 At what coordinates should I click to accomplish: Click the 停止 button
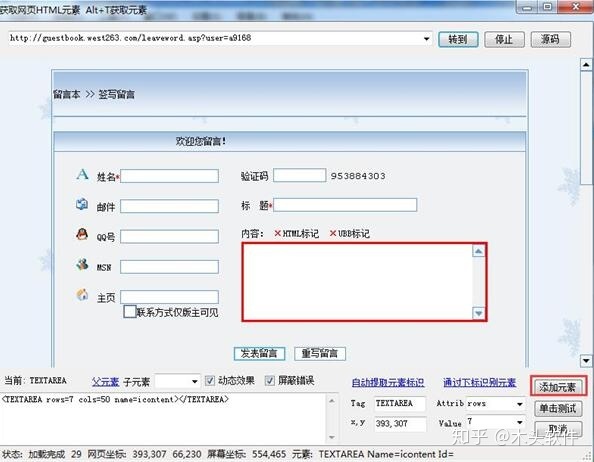click(504, 39)
